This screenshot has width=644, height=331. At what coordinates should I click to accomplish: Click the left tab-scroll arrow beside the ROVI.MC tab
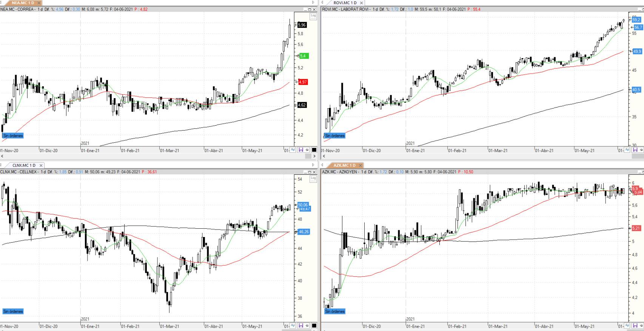[x=322, y=3]
